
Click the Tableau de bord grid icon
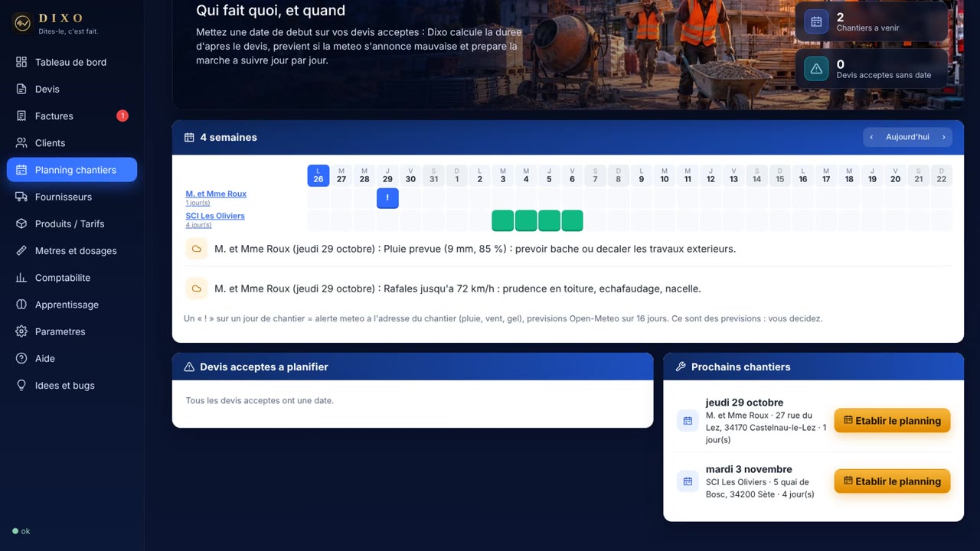click(21, 62)
